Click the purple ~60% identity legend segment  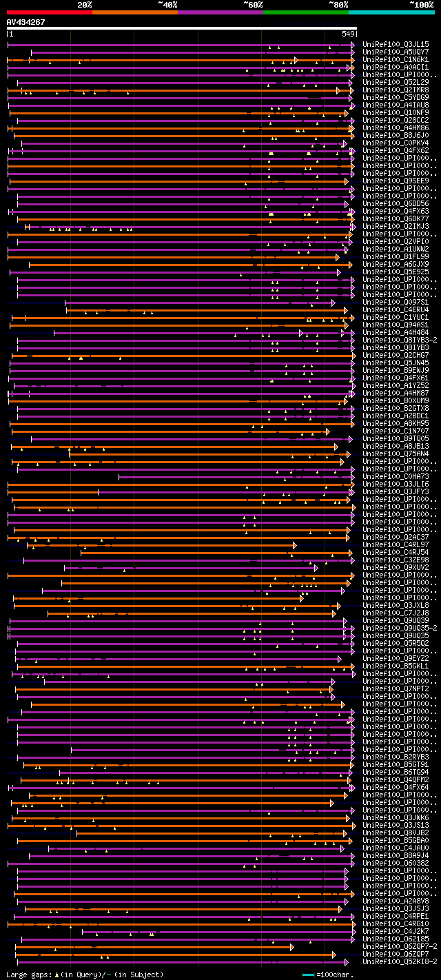(220, 12)
